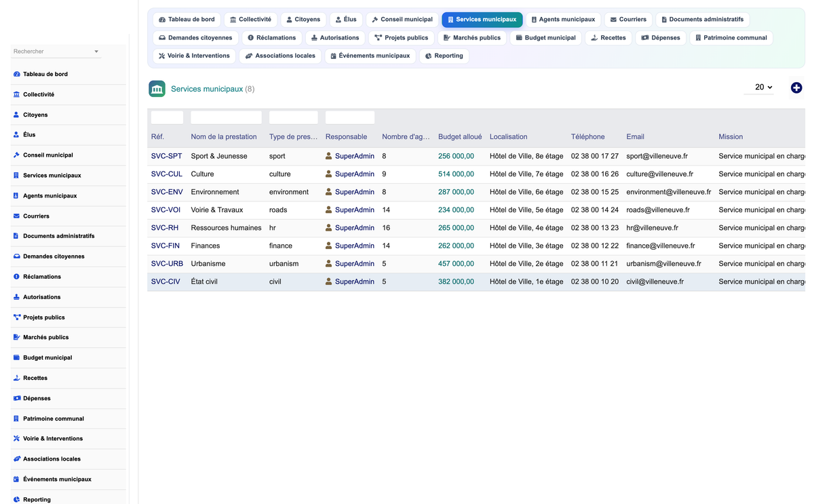
Task: Click the Agents municipaux sidebar badge icon
Action: point(16,196)
